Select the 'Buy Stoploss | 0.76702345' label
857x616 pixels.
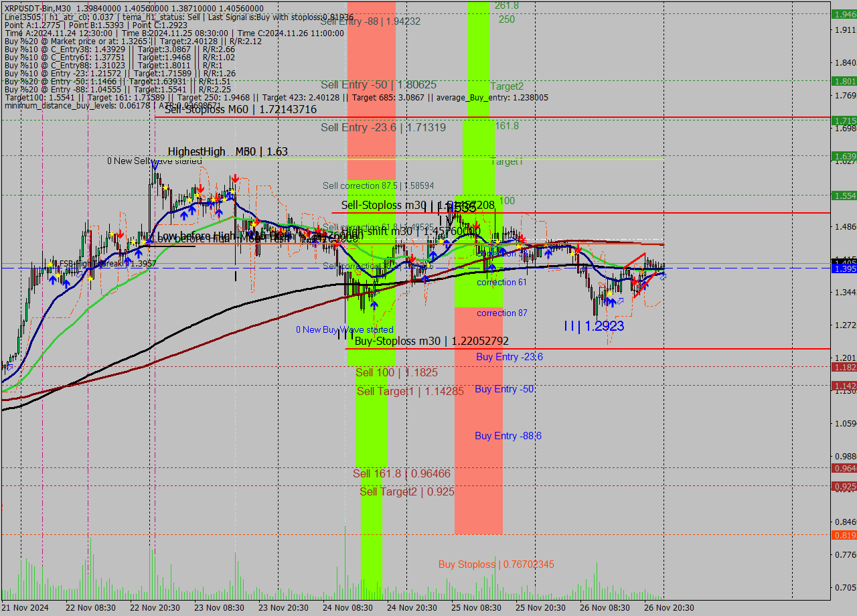click(496, 564)
